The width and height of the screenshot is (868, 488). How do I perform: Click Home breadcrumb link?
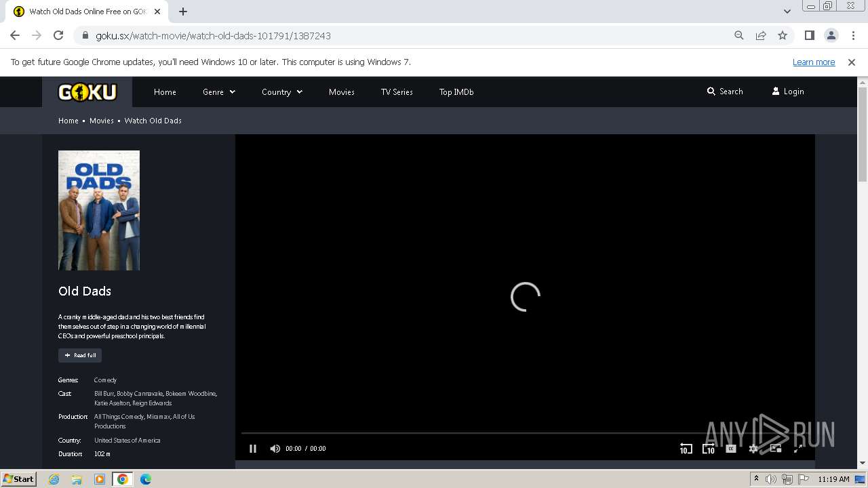click(68, 121)
